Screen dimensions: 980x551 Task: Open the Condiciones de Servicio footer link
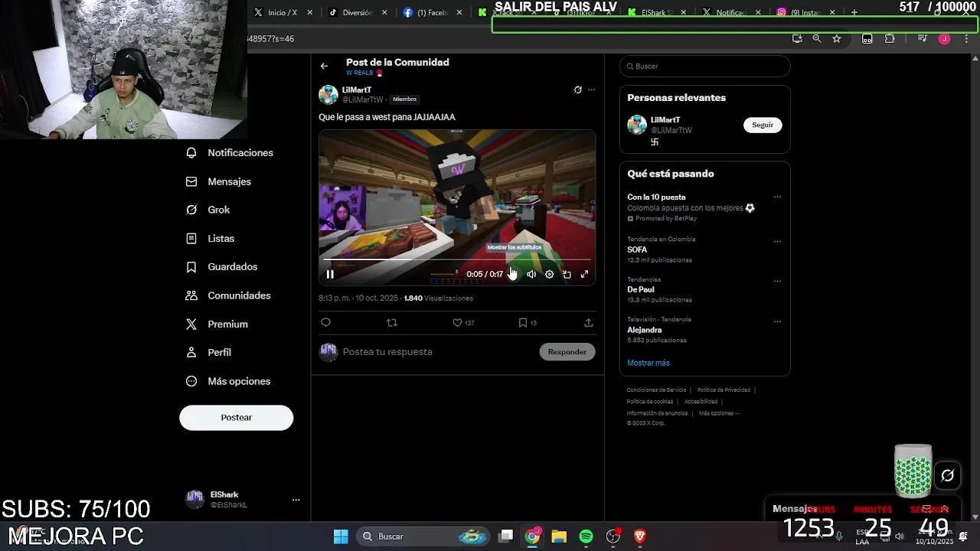[656, 390]
